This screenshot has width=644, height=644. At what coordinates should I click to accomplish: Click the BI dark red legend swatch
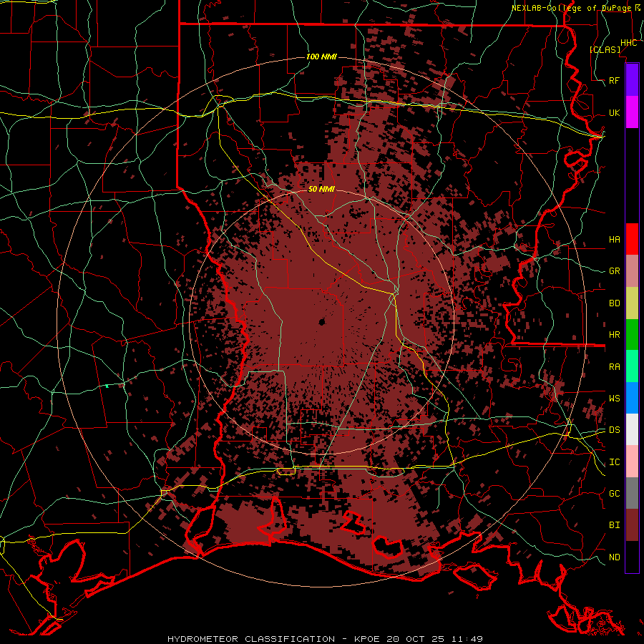[632, 525]
